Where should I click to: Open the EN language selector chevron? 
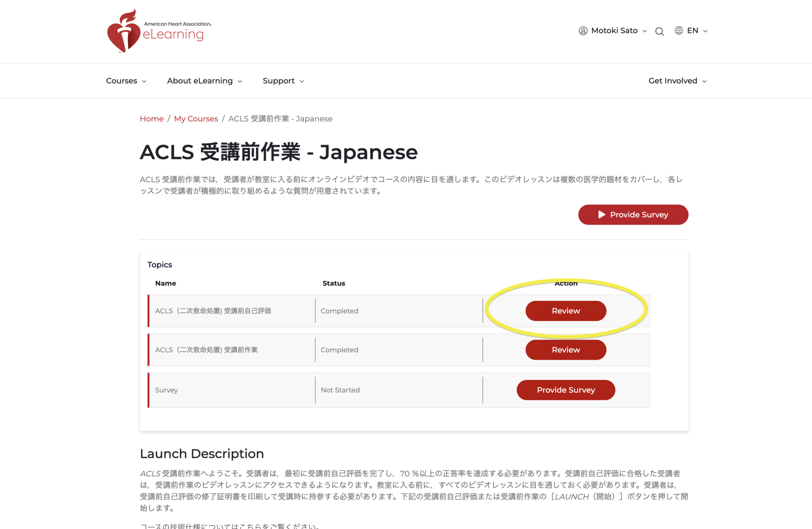pos(705,31)
